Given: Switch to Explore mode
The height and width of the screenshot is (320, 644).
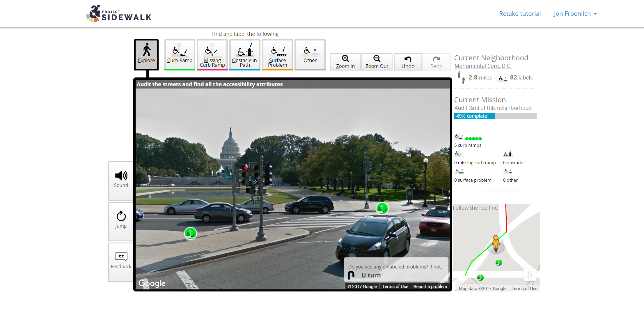Looking at the screenshot, I should [146, 54].
